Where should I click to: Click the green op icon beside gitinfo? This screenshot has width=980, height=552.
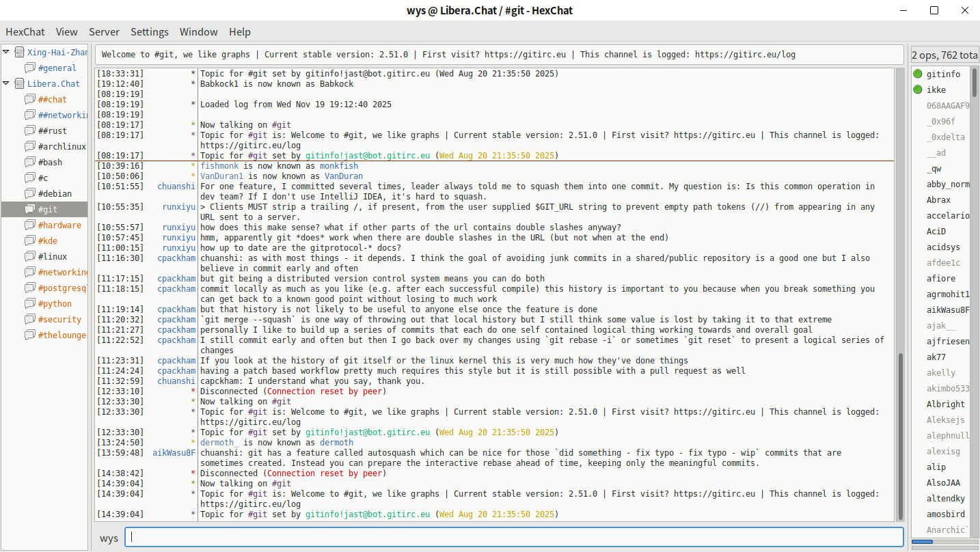[x=918, y=74]
